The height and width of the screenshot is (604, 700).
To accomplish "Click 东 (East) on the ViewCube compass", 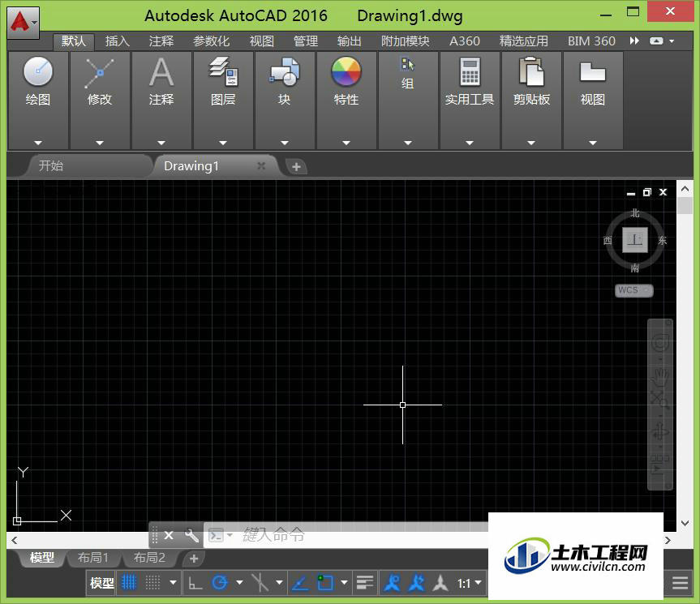I will 663,241.
